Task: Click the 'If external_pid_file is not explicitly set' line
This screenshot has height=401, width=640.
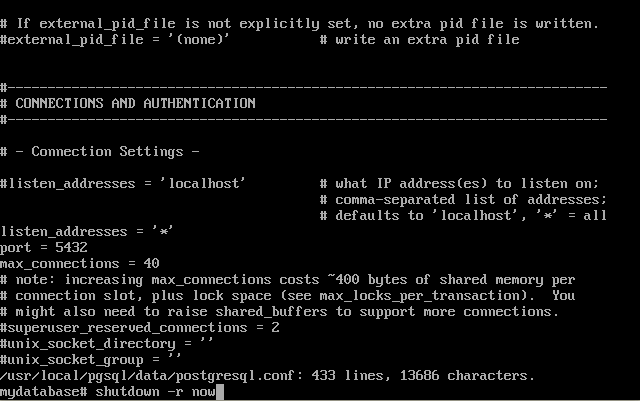Action: pos(299,24)
